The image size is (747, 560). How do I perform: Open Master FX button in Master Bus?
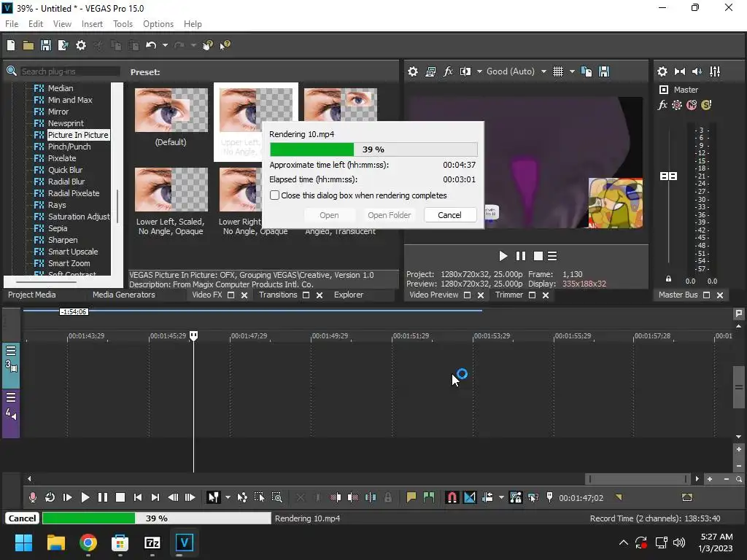(662, 105)
